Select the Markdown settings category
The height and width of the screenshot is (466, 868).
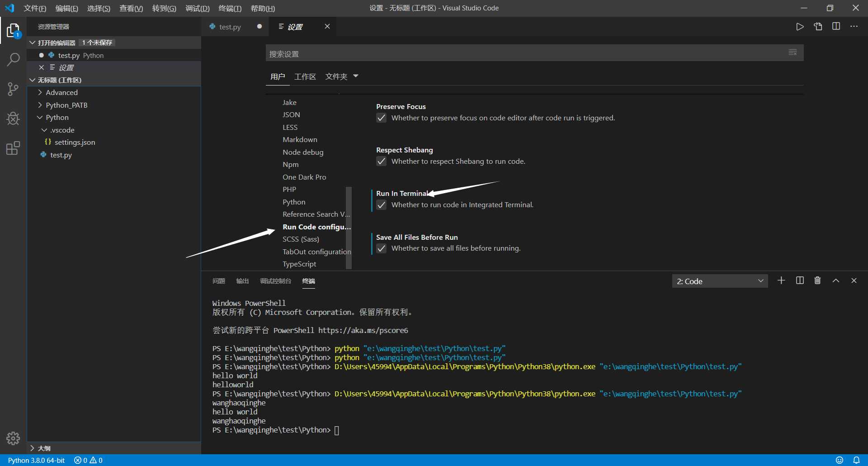(x=300, y=139)
